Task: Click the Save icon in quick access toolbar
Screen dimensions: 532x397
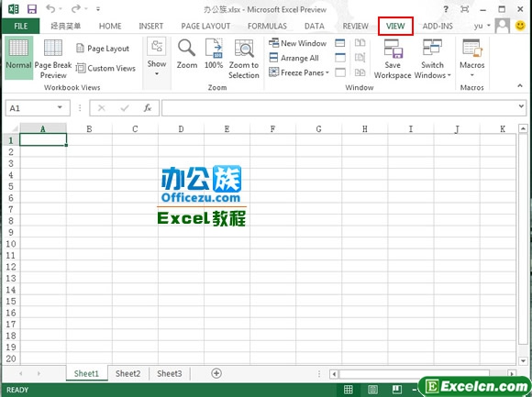Action: click(x=32, y=9)
